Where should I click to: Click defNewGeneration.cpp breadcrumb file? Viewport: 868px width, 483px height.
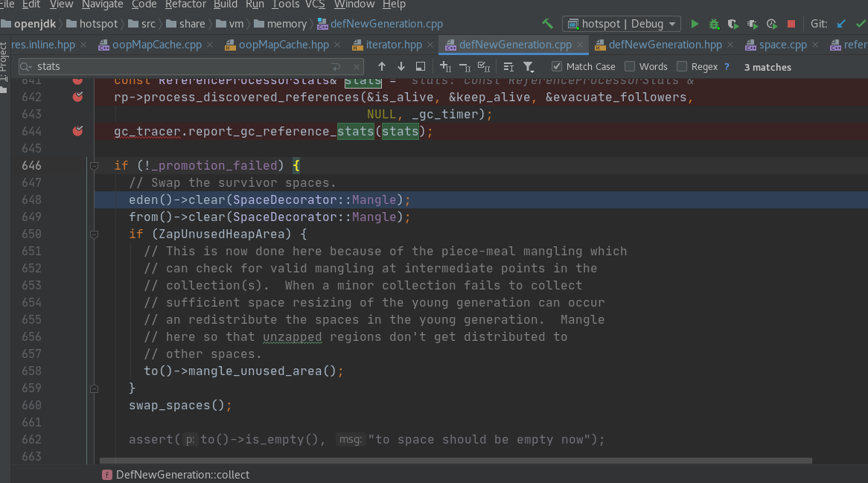[x=380, y=24]
